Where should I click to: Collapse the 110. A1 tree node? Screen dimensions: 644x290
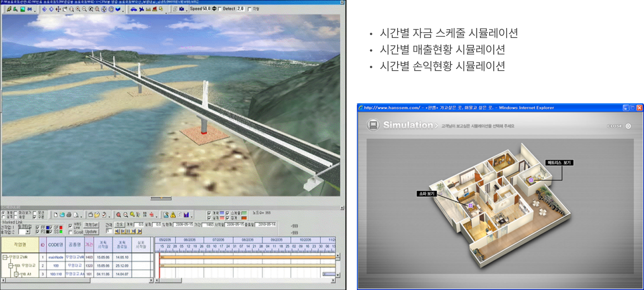click(x=17, y=274)
